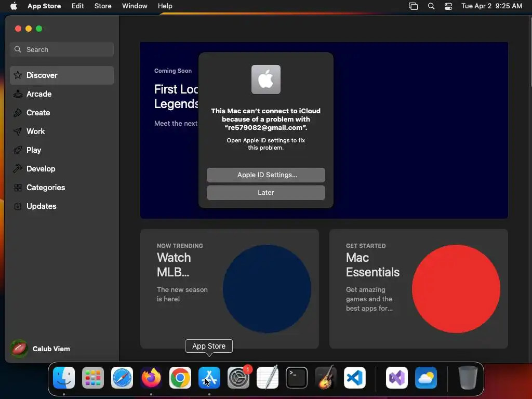
Task: Select the Create paintbrush icon in sidebar
Action: (18, 113)
